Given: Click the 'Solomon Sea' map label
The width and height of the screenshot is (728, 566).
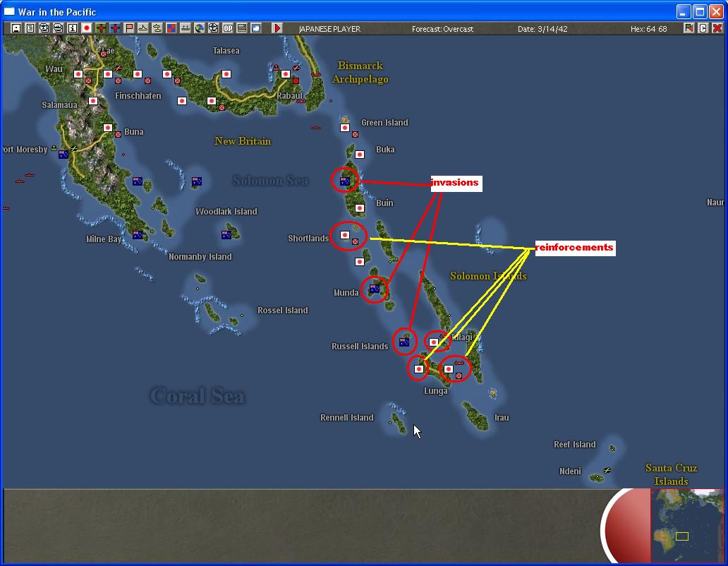Looking at the screenshot, I should coord(270,180).
